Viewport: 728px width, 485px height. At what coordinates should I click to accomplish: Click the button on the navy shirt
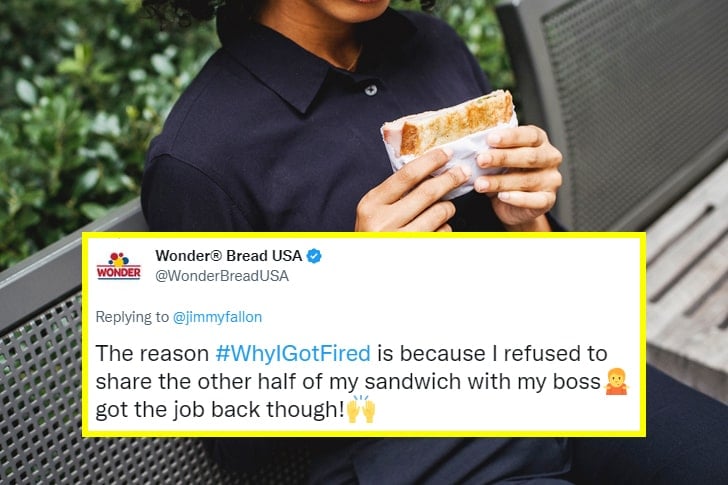370,90
